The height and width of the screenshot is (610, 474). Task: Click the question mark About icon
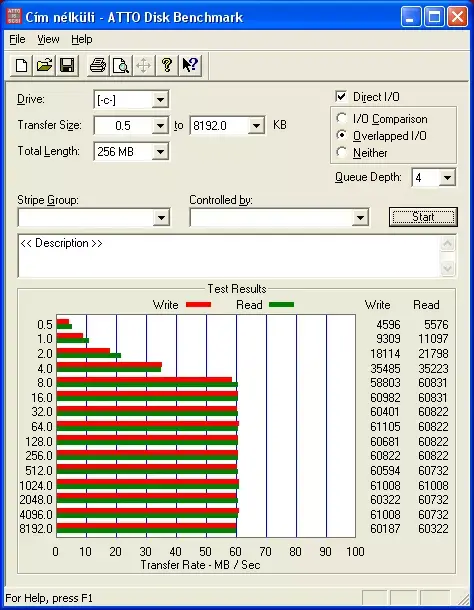(167, 65)
